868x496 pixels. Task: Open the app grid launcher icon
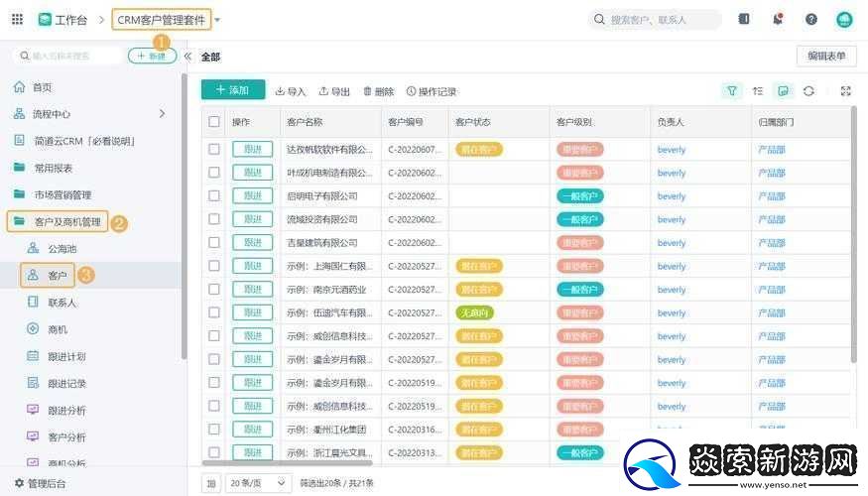click(17, 20)
